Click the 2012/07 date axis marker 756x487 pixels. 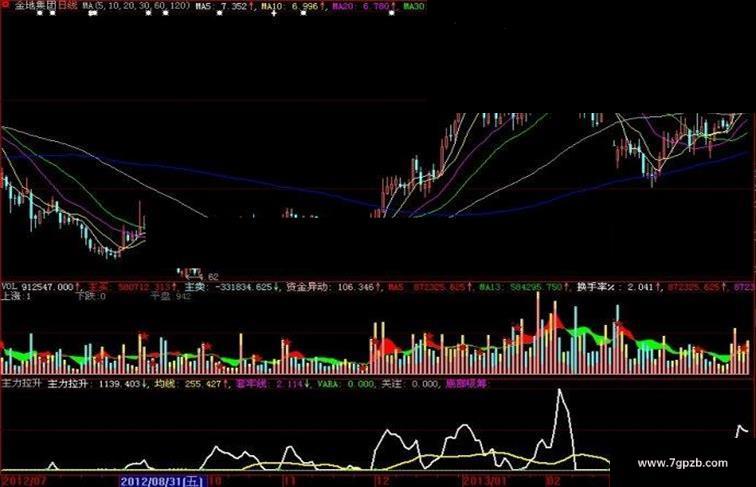tap(24, 481)
